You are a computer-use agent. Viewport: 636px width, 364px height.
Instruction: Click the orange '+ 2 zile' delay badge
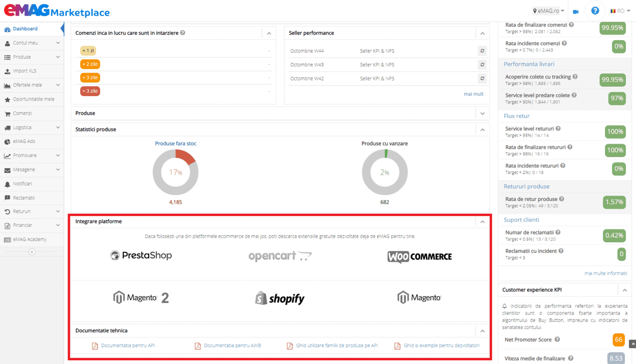(x=90, y=64)
